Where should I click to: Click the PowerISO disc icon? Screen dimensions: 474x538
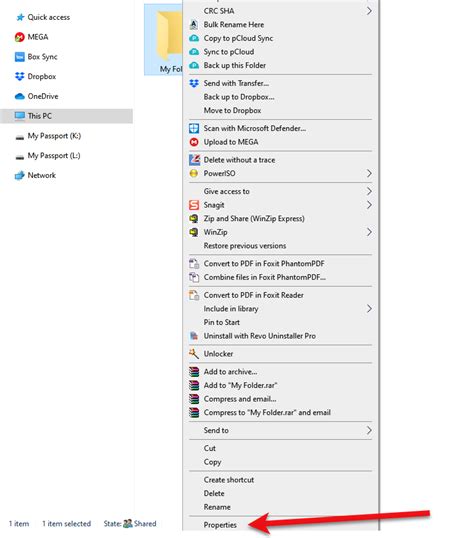[194, 173]
